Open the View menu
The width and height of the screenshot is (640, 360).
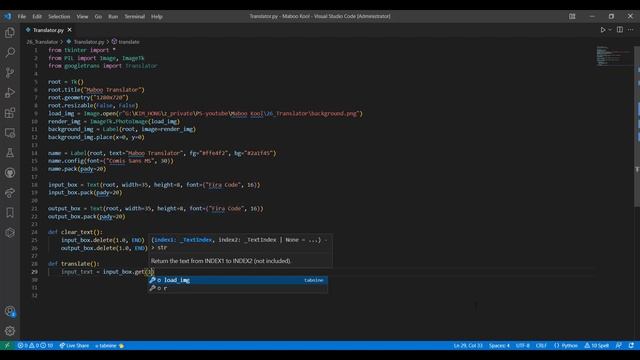(x=82, y=16)
